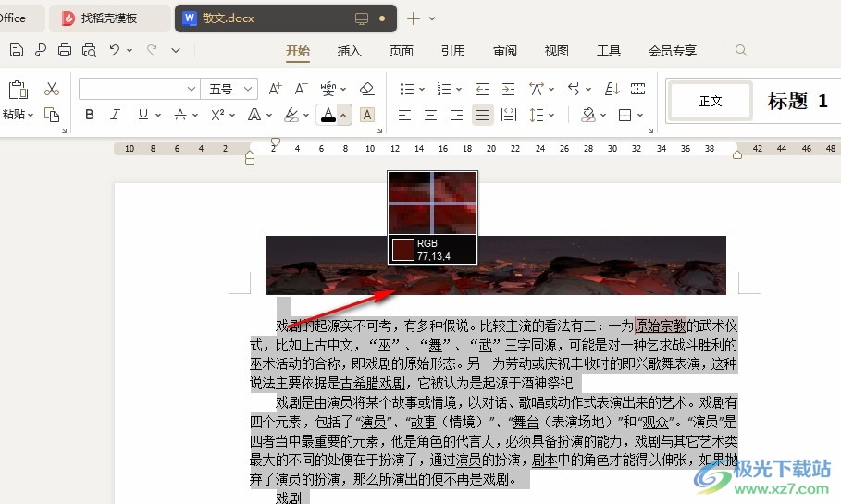Image resolution: width=841 pixels, height=504 pixels.
Task: Click the cut scissors icon
Action: tap(52, 89)
